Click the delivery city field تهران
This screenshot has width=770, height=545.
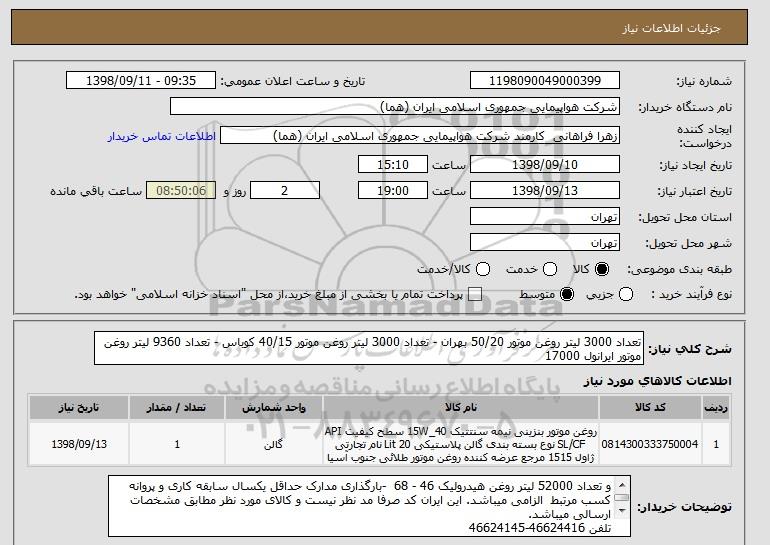(545, 243)
